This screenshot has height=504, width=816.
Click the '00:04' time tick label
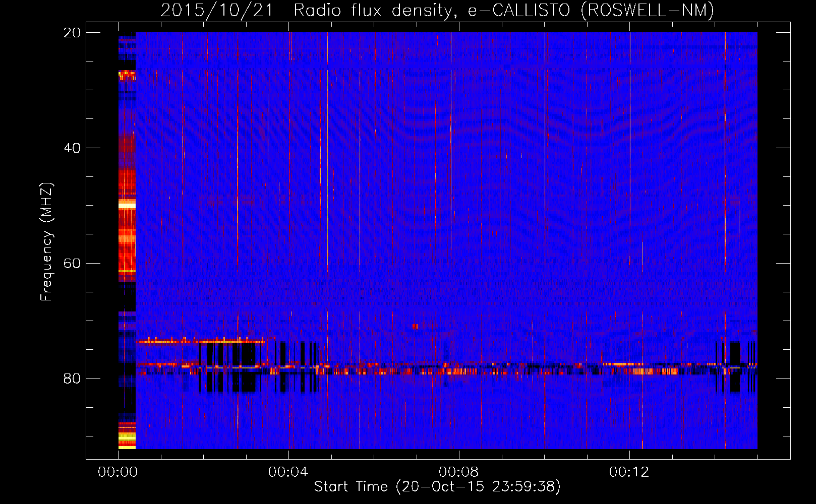click(x=288, y=472)
